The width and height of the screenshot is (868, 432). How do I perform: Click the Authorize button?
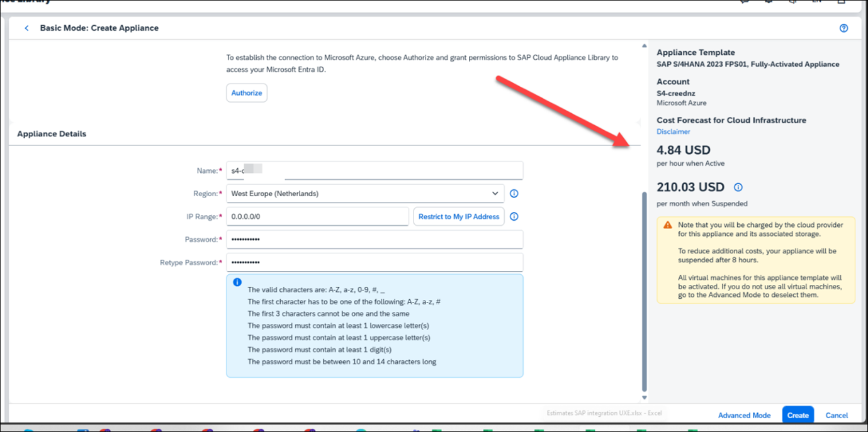tap(246, 92)
